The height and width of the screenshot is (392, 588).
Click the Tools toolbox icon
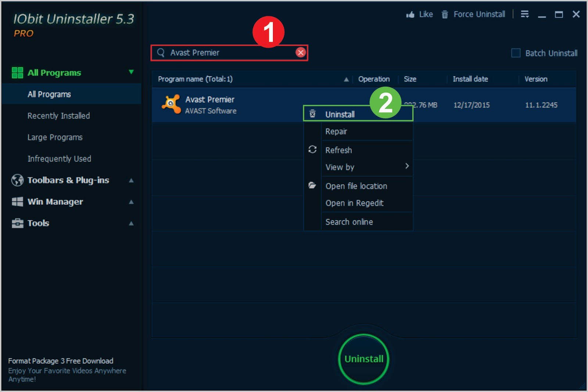[x=17, y=223]
